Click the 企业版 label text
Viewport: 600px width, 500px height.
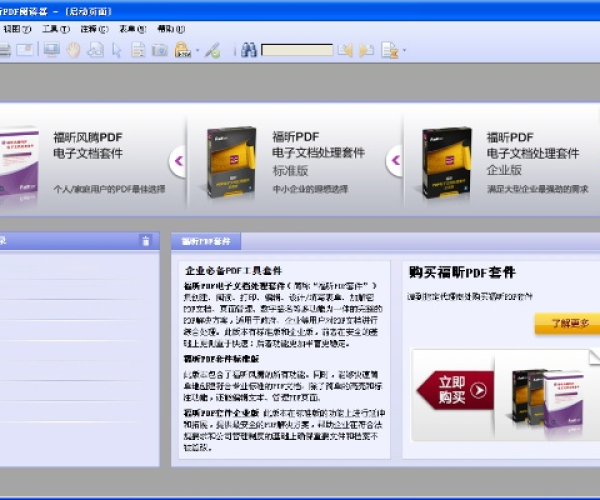coord(504,170)
